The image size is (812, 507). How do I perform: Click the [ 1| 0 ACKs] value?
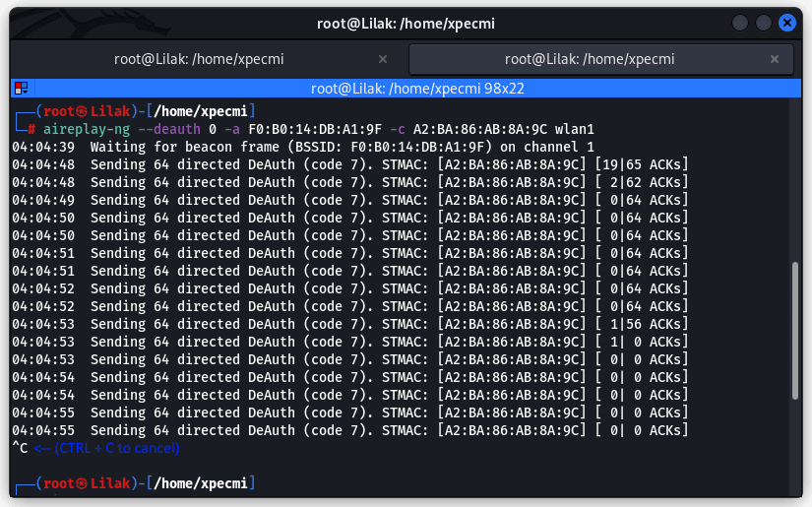[642, 342]
